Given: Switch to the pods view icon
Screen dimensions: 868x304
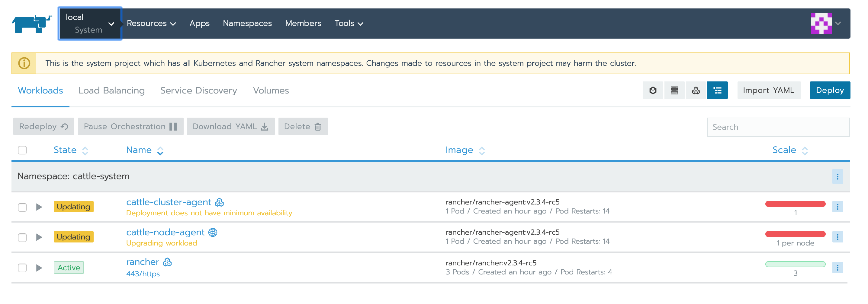Looking at the screenshot, I should click(x=653, y=90).
